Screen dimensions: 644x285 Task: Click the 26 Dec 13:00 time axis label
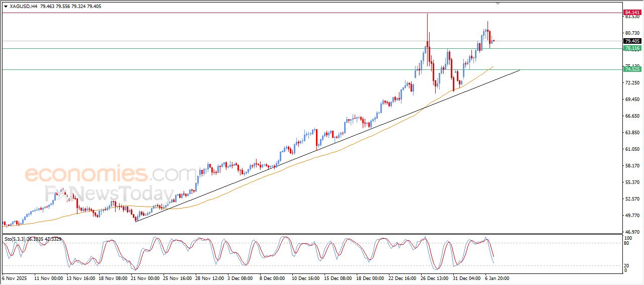pyautogui.click(x=435, y=277)
